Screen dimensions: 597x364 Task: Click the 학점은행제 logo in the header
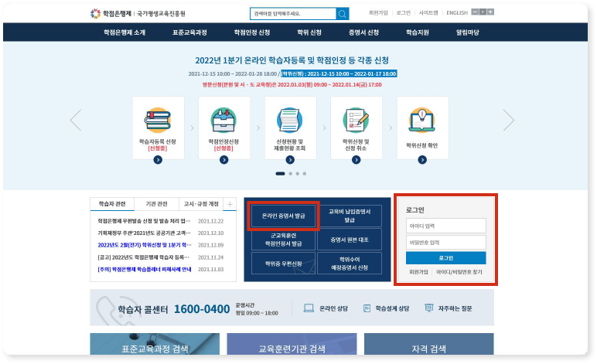click(x=111, y=14)
